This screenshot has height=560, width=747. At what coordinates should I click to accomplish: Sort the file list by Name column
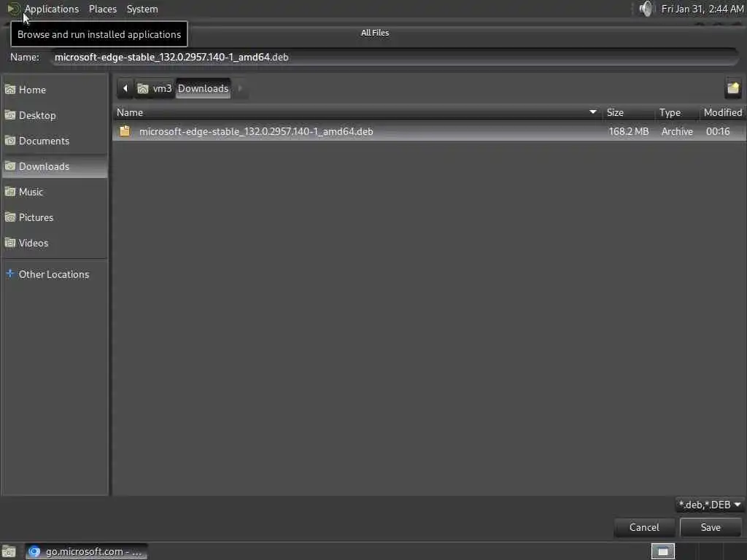[357, 113]
